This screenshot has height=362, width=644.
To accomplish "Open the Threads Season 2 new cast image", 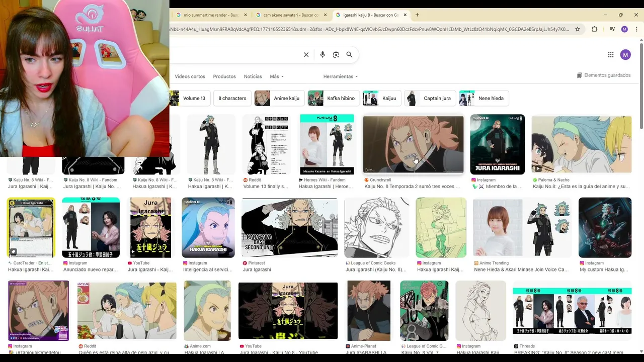I will point(572,311).
